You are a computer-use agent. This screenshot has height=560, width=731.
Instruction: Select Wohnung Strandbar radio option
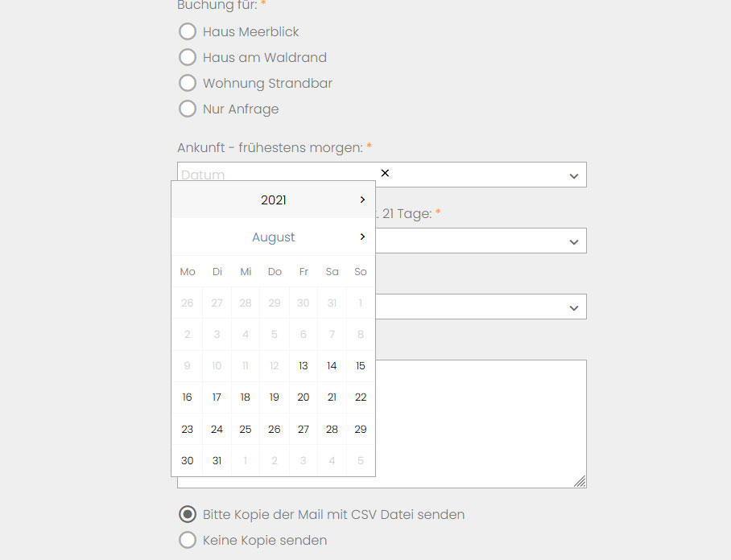pos(188,83)
